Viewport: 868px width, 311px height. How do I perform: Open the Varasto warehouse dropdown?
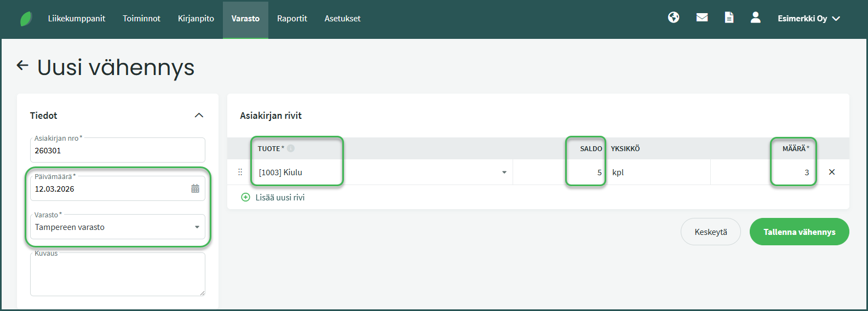[197, 227]
